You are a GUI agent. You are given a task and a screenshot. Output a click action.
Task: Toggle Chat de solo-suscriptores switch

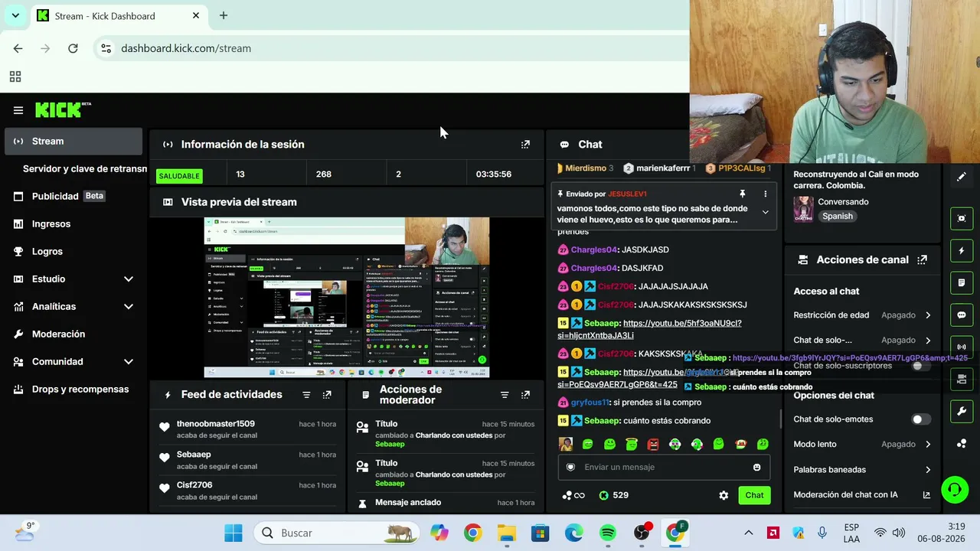[x=921, y=366]
